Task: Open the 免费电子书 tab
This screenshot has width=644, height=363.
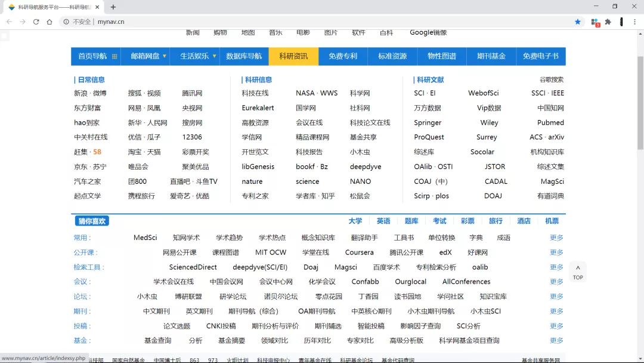Action: point(540,56)
